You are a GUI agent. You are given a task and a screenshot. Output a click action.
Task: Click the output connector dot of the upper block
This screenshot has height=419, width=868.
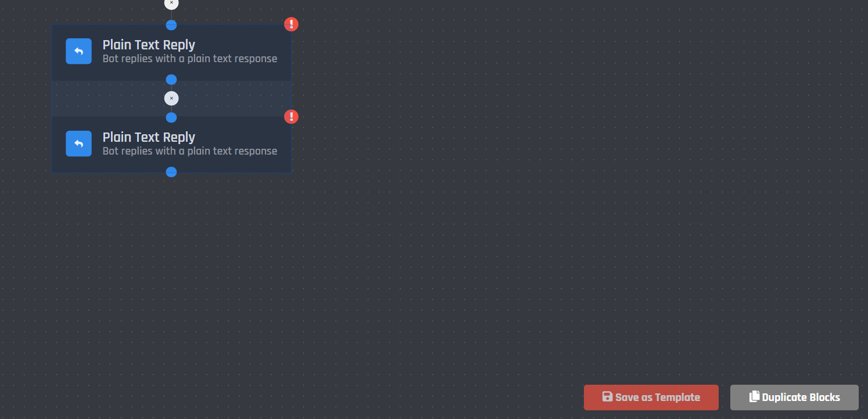click(x=171, y=80)
